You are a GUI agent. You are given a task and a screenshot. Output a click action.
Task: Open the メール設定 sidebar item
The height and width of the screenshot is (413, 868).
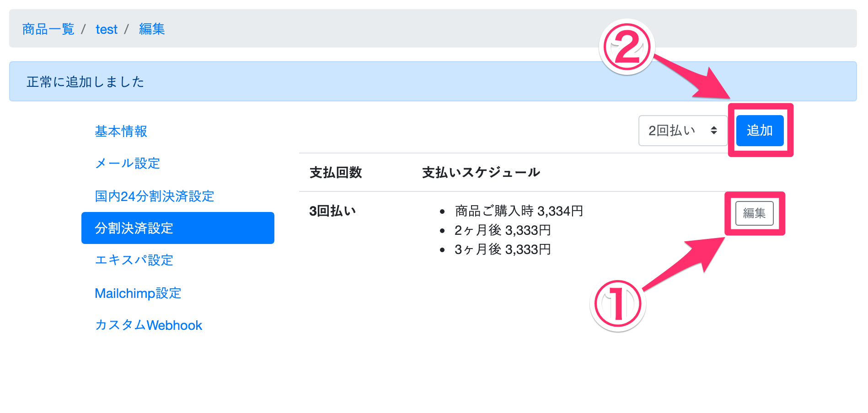point(127,164)
